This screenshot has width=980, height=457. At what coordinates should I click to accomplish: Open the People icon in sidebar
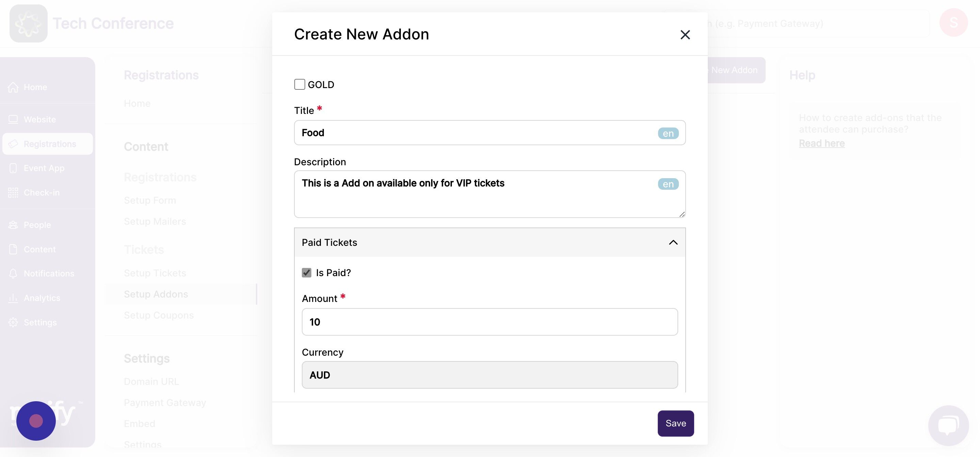pyautogui.click(x=13, y=225)
